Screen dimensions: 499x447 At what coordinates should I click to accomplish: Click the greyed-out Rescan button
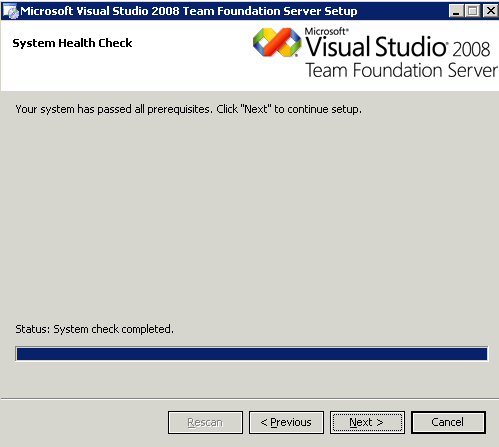click(x=205, y=422)
